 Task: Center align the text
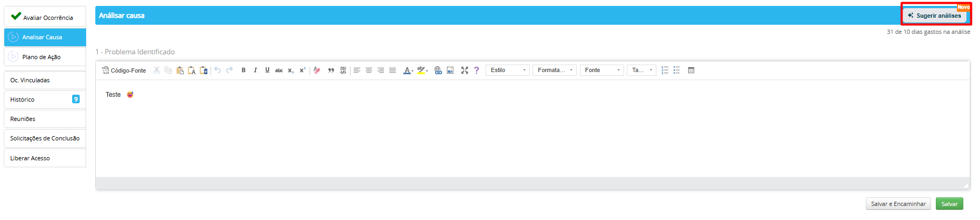(369, 70)
